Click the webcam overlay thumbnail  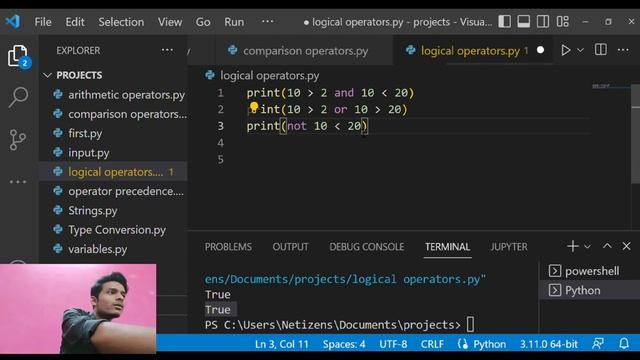pyautogui.click(x=78, y=309)
